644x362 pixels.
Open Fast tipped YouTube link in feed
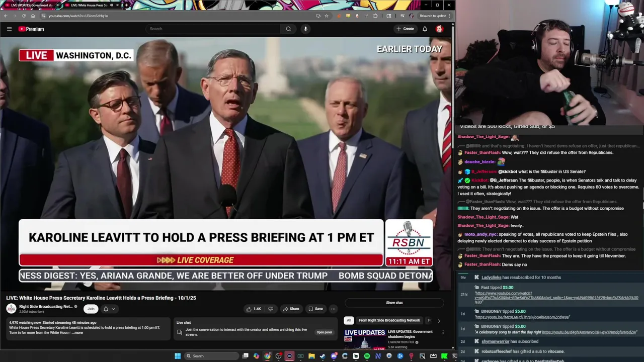556,297
